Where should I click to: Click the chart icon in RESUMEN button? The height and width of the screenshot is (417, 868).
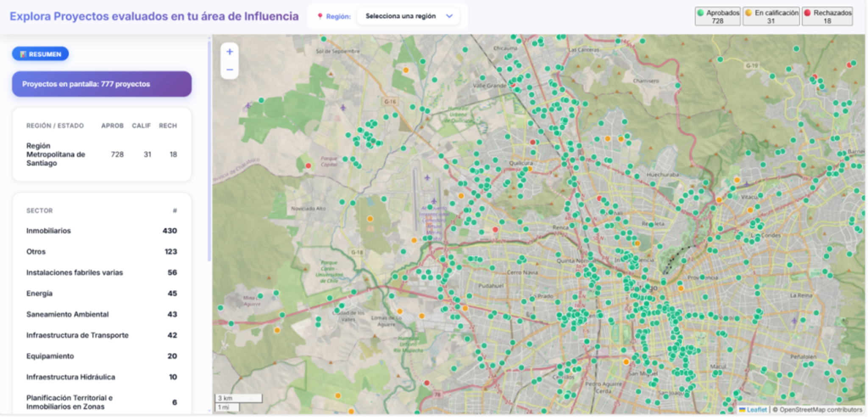click(x=23, y=54)
